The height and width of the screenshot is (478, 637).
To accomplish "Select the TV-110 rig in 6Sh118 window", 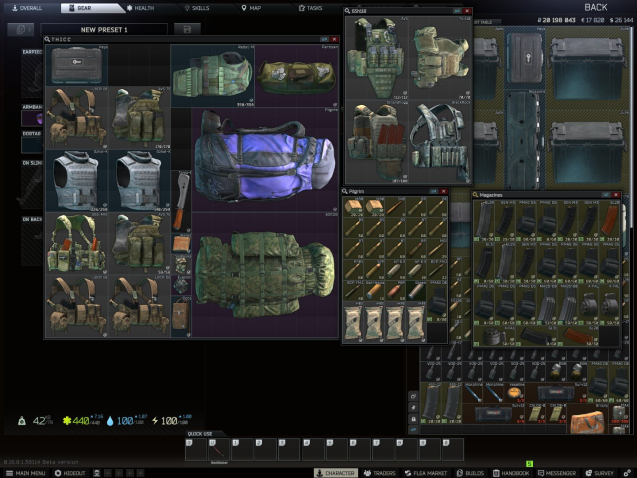I will point(440,57).
